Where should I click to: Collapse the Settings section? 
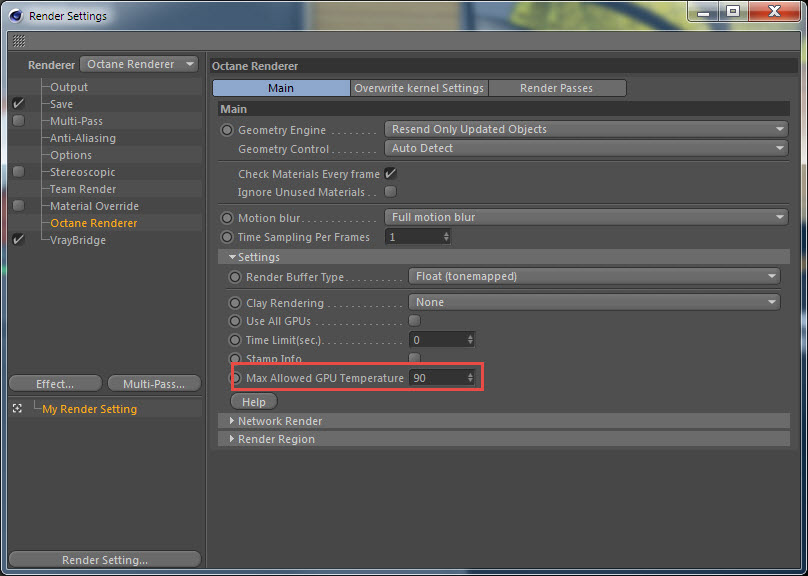pyautogui.click(x=232, y=257)
